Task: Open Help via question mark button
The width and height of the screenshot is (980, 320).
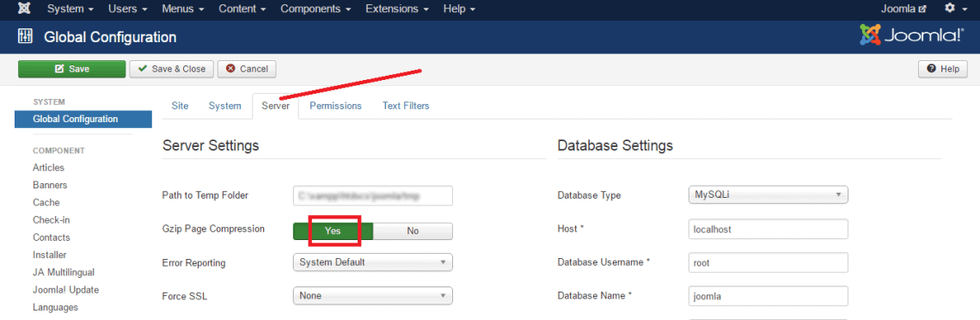Action: 942,69
